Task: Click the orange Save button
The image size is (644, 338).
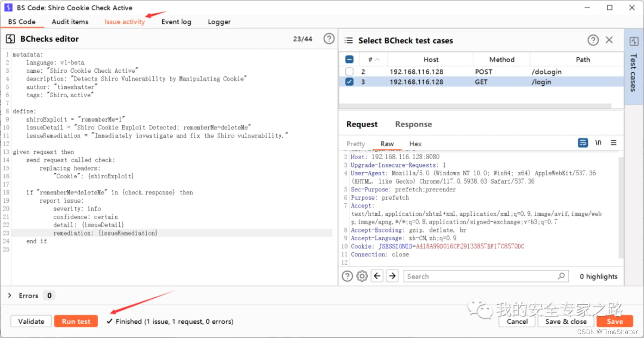Action: (615, 321)
